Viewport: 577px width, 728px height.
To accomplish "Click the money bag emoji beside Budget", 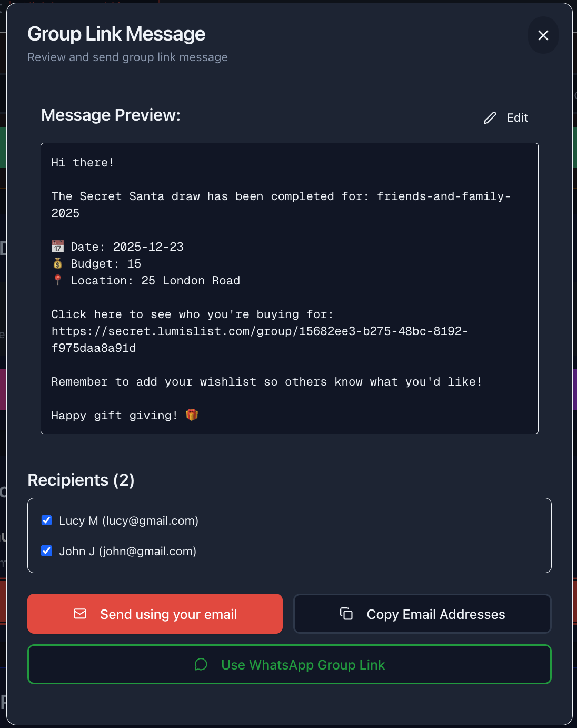I will [57, 263].
